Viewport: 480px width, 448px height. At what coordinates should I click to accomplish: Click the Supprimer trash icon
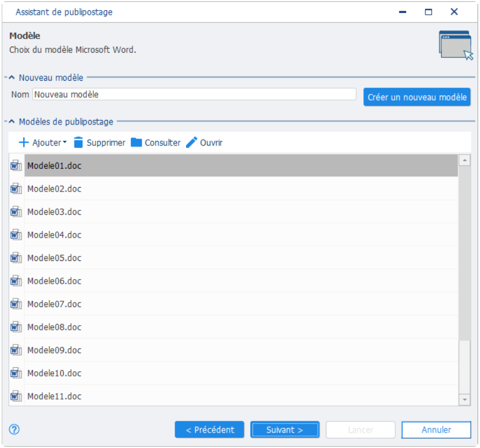(78, 142)
